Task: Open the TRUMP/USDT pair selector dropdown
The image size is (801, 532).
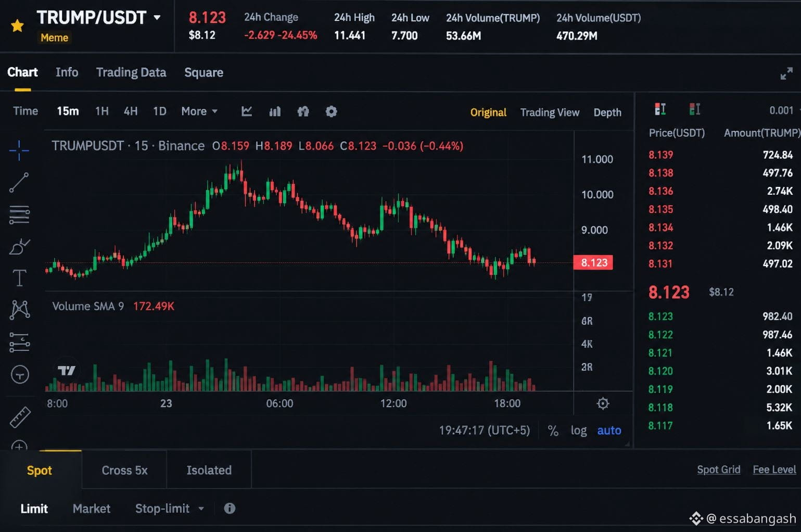Action: (x=157, y=18)
